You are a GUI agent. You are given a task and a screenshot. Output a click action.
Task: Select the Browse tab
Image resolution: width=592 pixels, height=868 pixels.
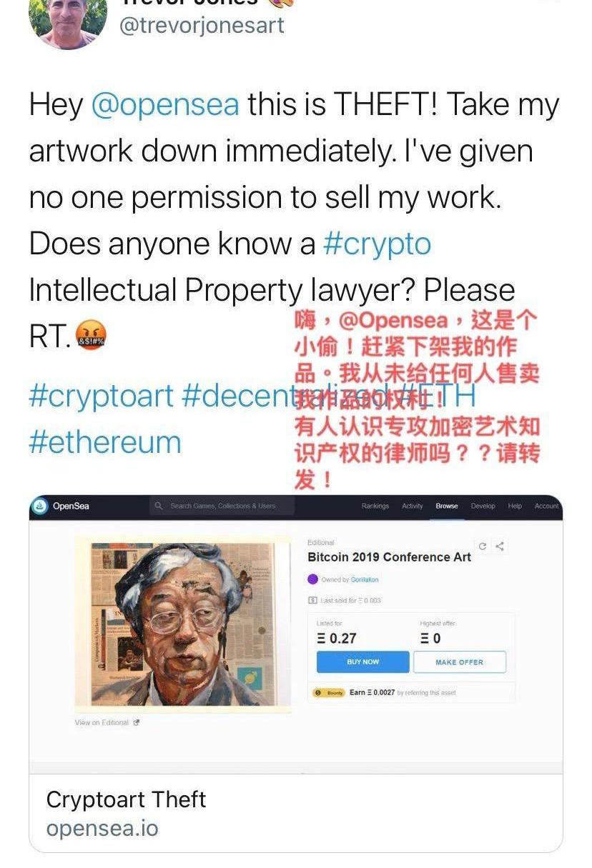pyautogui.click(x=447, y=506)
